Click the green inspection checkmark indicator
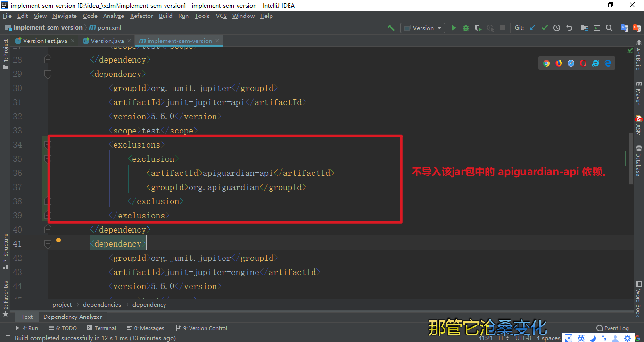 coord(630,50)
